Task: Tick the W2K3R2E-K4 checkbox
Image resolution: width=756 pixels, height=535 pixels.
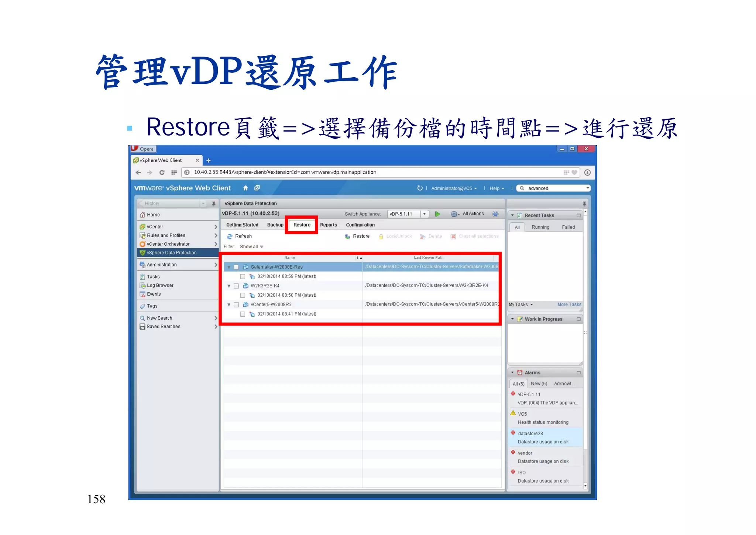Action: click(236, 286)
